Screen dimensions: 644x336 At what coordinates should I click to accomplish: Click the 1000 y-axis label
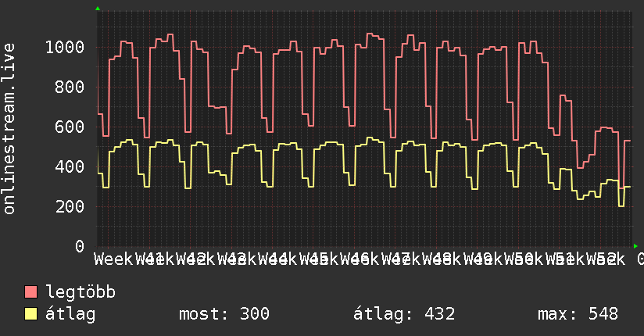(x=66, y=48)
